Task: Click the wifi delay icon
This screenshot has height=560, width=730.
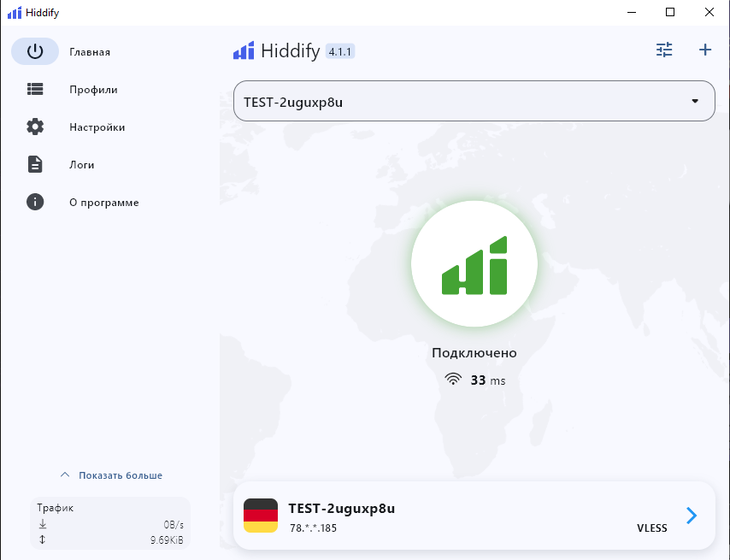Action: pos(453,379)
